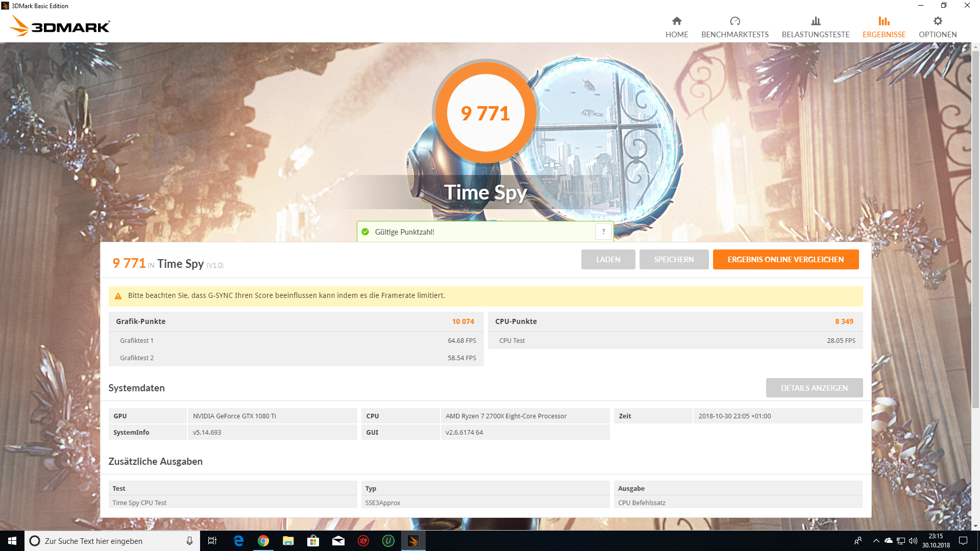The height and width of the screenshot is (551, 980).
Task: Click the 3DMark logo
Action: [60, 26]
